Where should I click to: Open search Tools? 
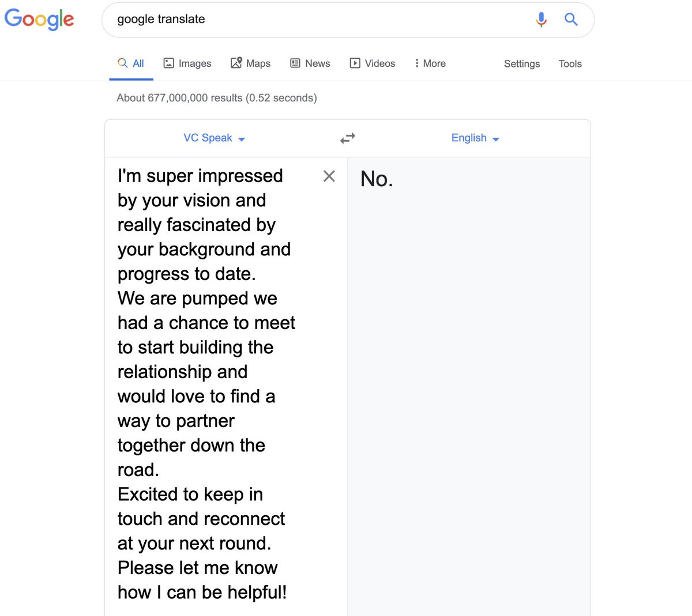pyautogui.click(x=570, y=64)
